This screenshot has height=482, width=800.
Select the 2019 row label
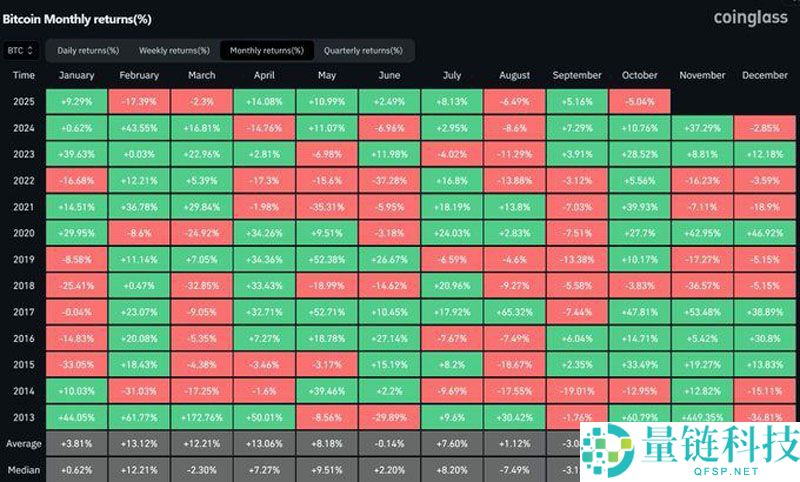pos(23,260)
